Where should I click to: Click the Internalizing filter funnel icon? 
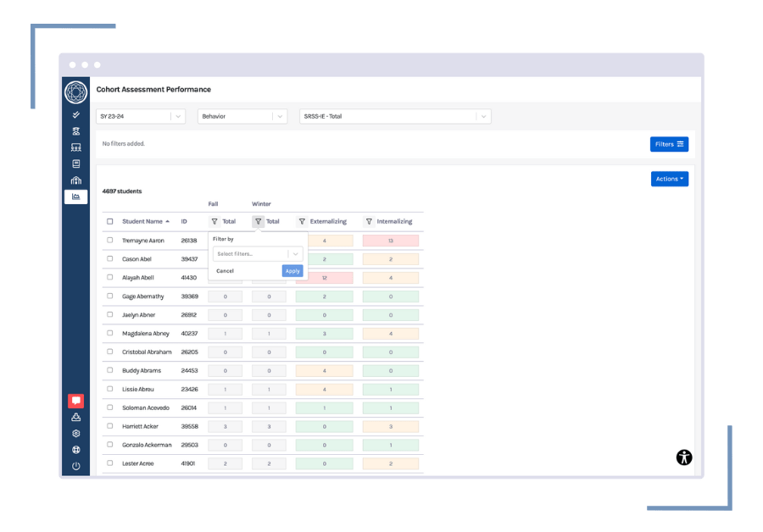pyautogui.click(x=369, y=221)
